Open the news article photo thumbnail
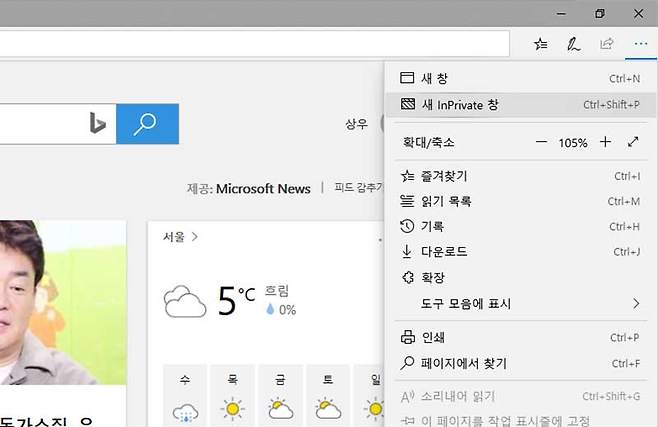The width and height of the screenshot is (658, 427). tap(63, 302)
